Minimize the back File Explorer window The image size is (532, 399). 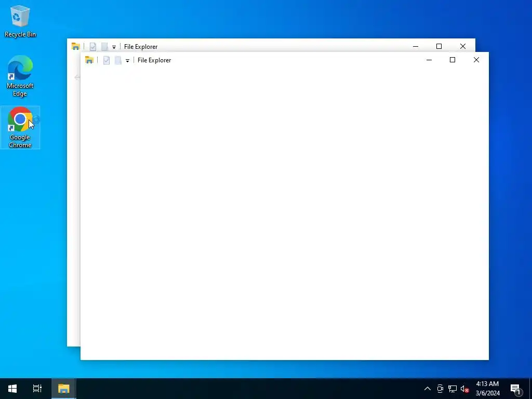point(416,46)
